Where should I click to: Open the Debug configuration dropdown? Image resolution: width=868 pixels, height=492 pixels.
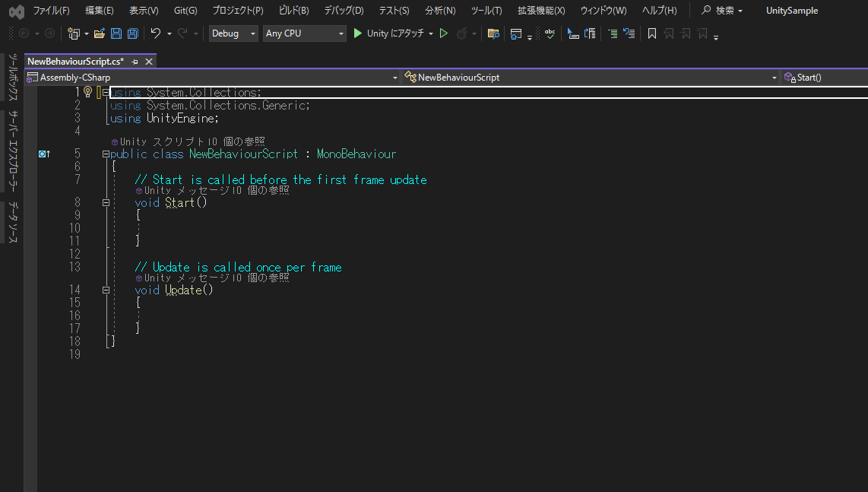click(x=233, y=33)
